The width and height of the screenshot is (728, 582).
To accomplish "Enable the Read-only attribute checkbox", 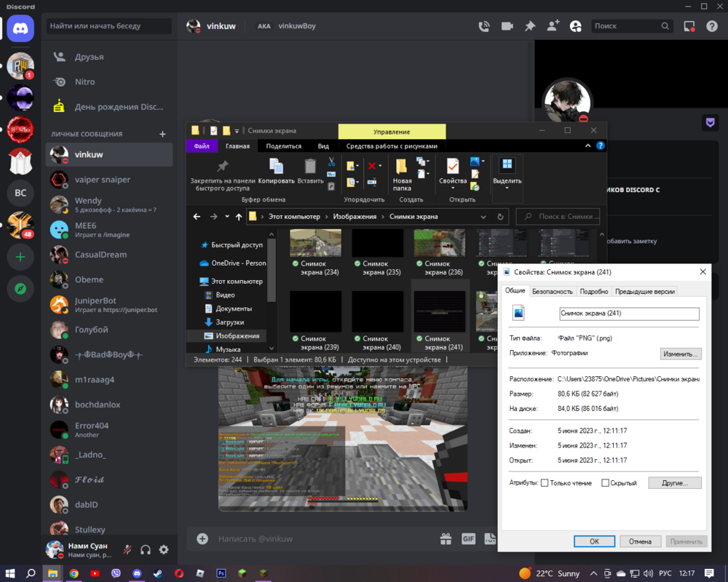I will (x=545, y=483).
